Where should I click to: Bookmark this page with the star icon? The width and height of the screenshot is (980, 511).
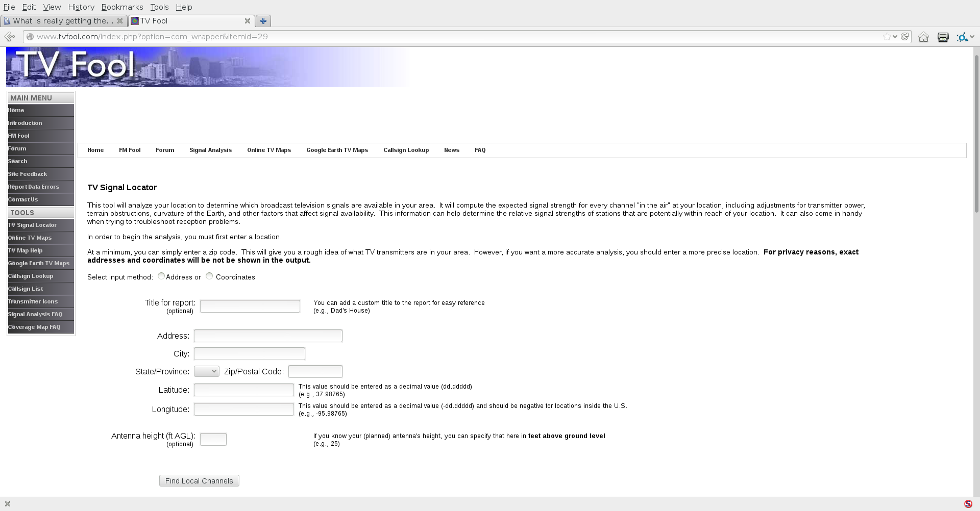coord(887,37)
